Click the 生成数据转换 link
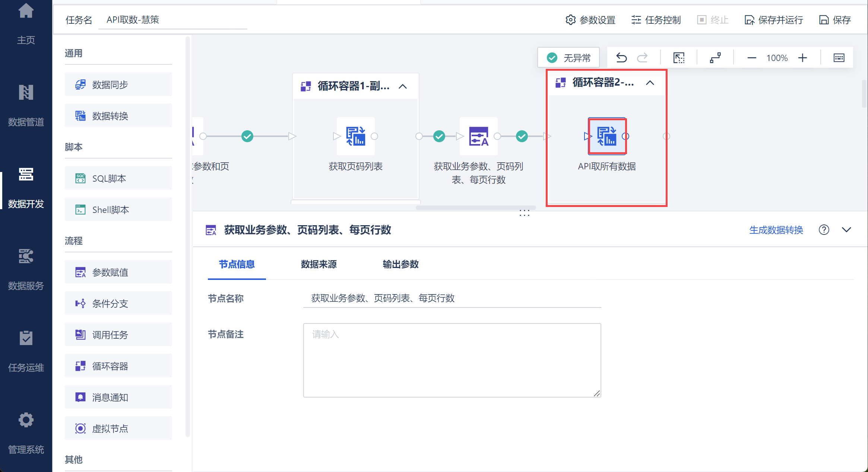 (x=776, y=230)
